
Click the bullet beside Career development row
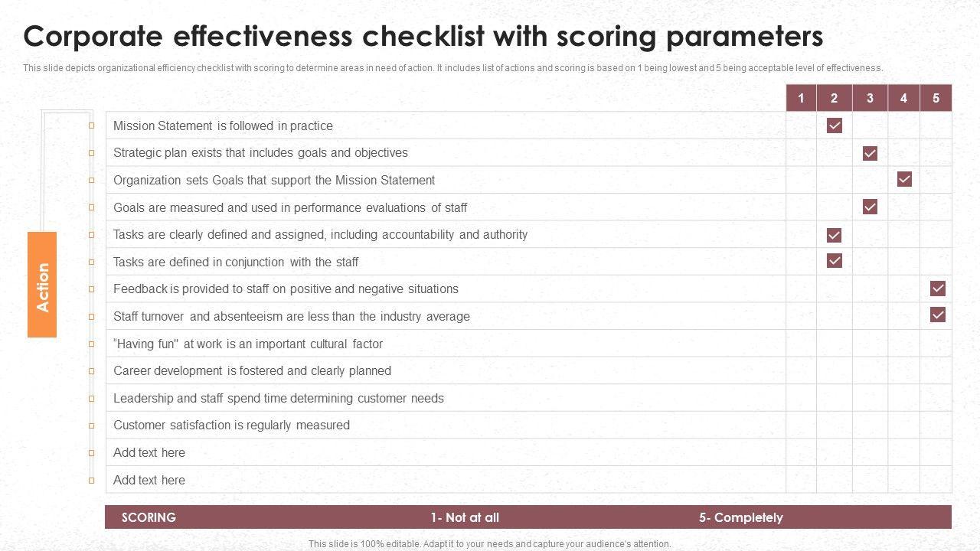[91, 371]
